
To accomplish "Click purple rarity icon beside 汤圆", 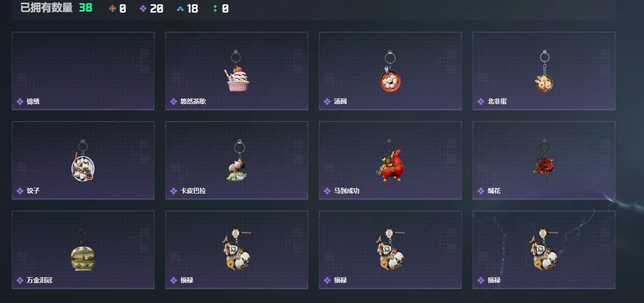I will click(x=327, y=102).
